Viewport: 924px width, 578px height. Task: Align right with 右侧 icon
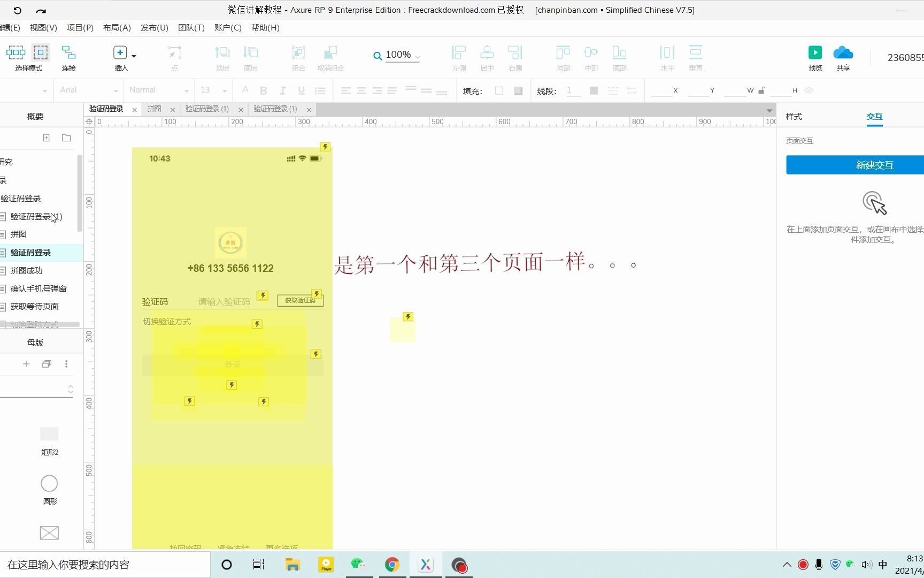[515, 52]
